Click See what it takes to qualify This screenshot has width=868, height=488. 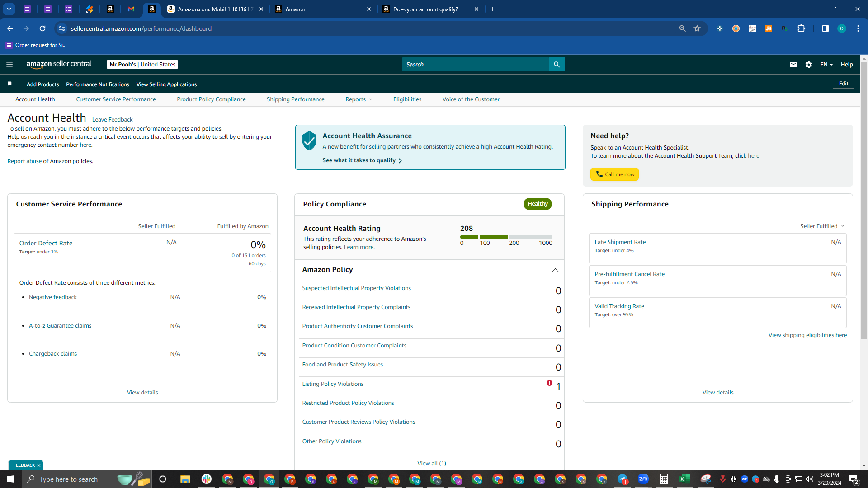pos(362,160)
